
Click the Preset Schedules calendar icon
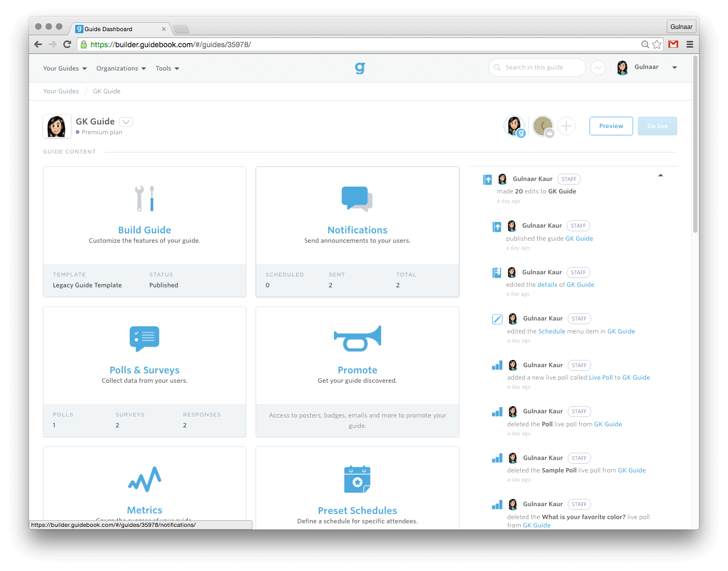pyautogui.click(x=357, y=479)
